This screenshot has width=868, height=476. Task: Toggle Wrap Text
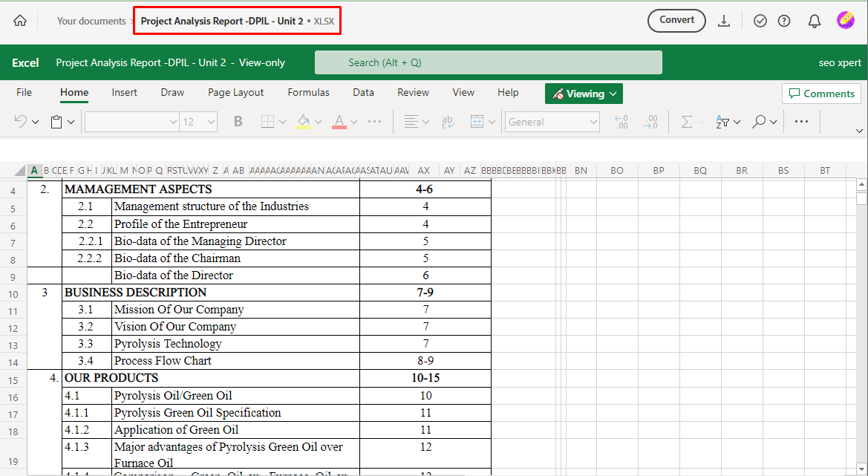[448, 121]
